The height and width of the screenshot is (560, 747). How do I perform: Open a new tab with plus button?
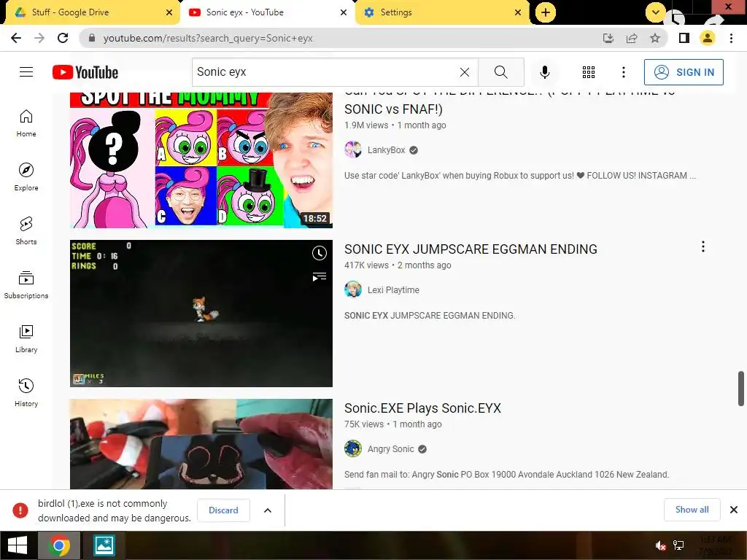(x=546, y=12)
